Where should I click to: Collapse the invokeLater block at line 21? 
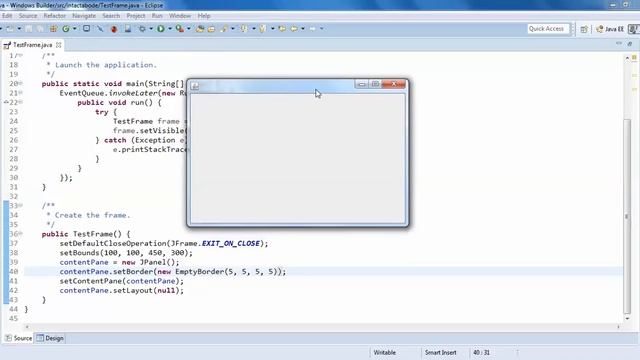[20, 93]
